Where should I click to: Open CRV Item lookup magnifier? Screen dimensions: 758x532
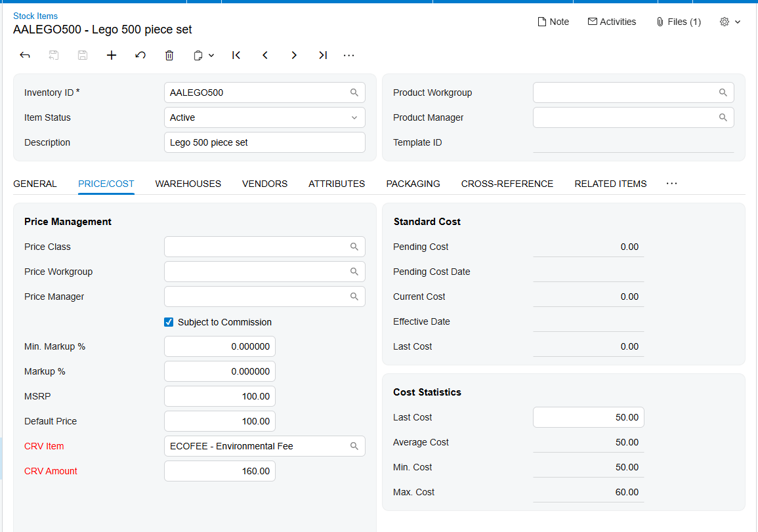coord(354,446)
